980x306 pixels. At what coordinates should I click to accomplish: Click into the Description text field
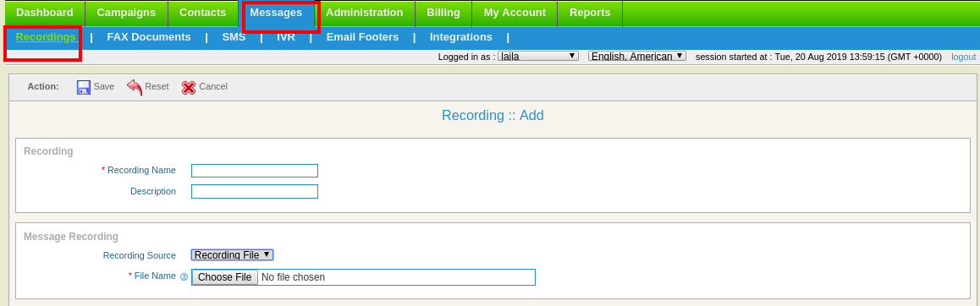click(x=255, y=191)
